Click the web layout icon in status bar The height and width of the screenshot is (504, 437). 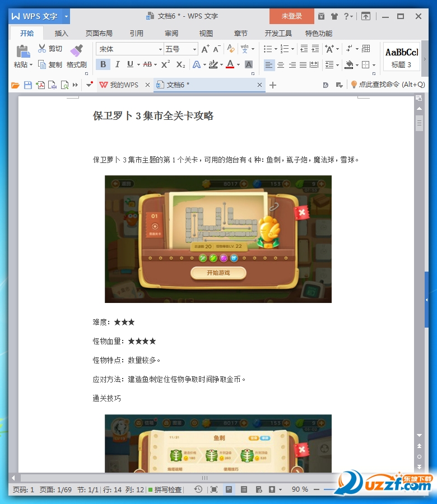[259, 489]
